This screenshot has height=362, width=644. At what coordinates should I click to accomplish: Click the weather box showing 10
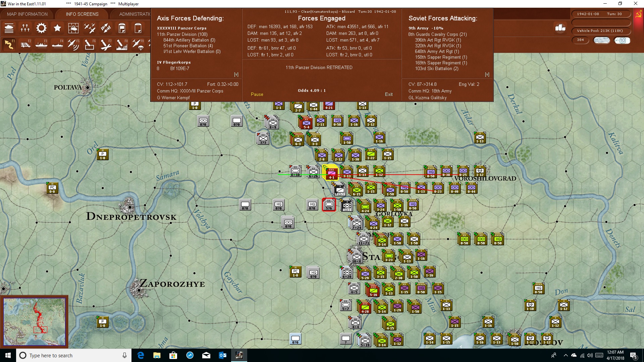point(622,40)
